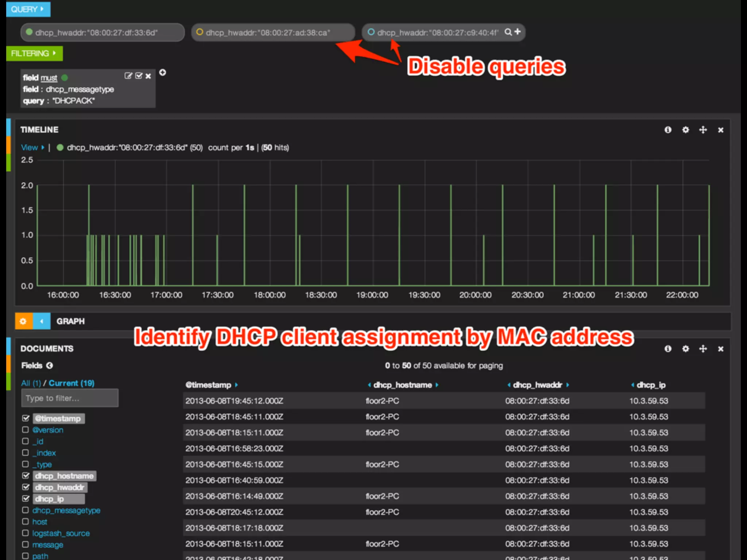Remove the dhcp_messagetype filter with the X

point(148,76)
